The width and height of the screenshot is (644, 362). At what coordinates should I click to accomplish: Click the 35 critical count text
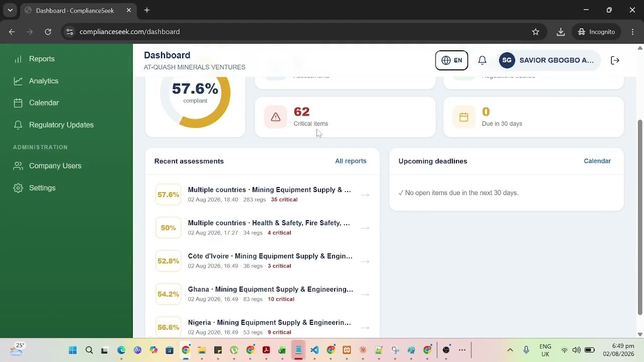click(x=284, y=200)
